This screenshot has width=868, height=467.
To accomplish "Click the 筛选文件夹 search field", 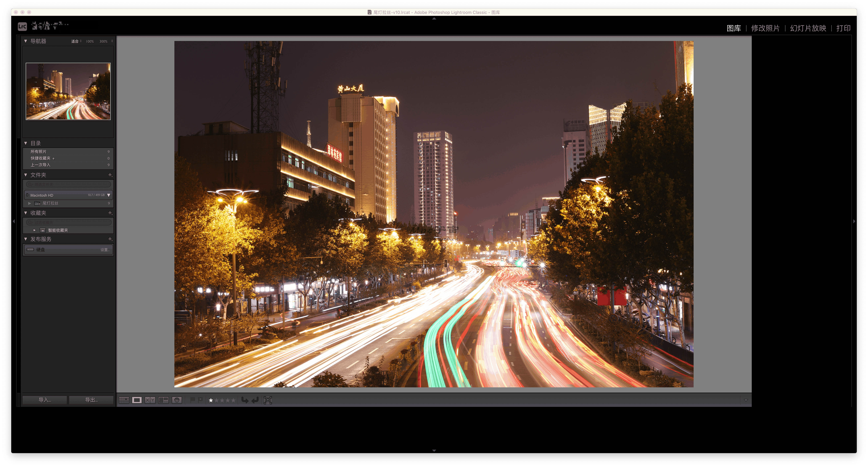I will [x=68, y=184].
